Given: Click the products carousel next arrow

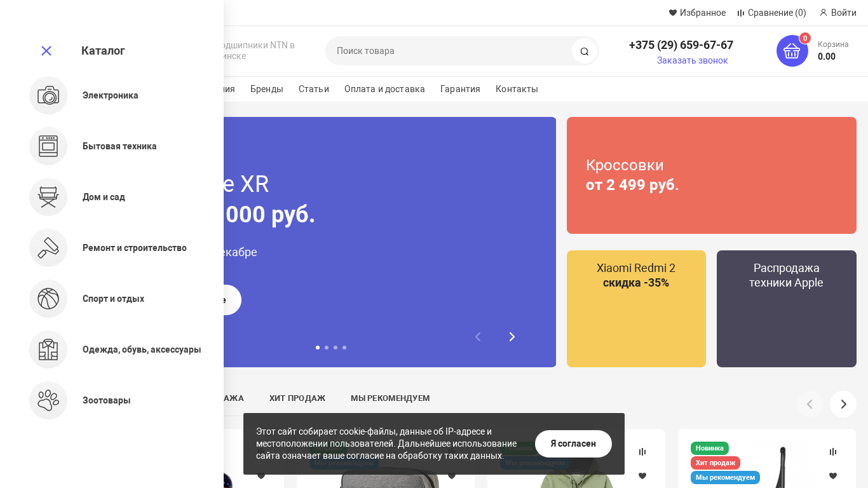Looking at the screenshot, I should (843, 404).
